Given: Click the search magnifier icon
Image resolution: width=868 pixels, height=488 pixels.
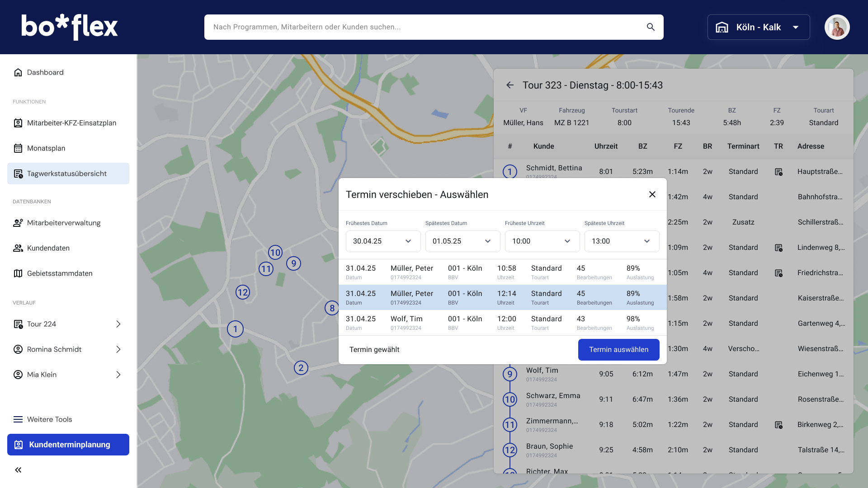Looking at the screenshot, I should point(651,27).
